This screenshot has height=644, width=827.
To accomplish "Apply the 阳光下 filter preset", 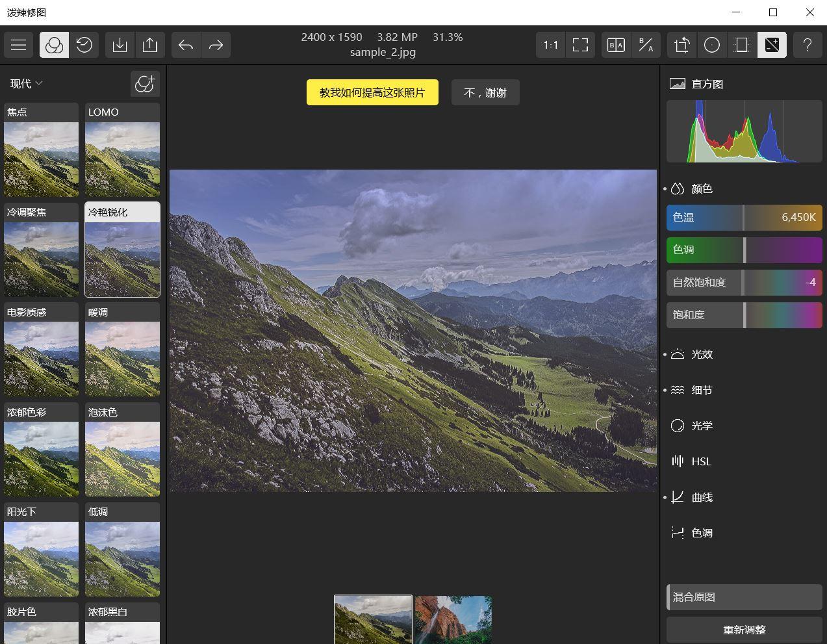I will click(x=41, y=549).
